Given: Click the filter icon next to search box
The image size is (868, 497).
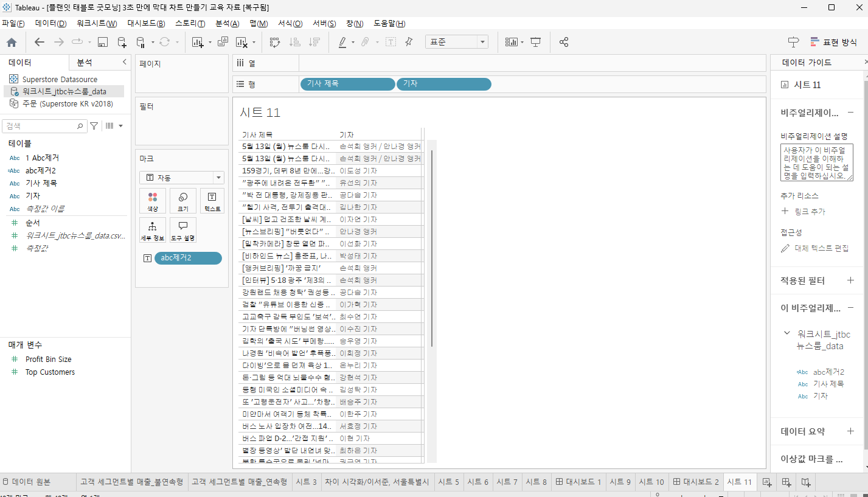Looking at the screenshot, I should pyautogui.click(x=94, y=126).
